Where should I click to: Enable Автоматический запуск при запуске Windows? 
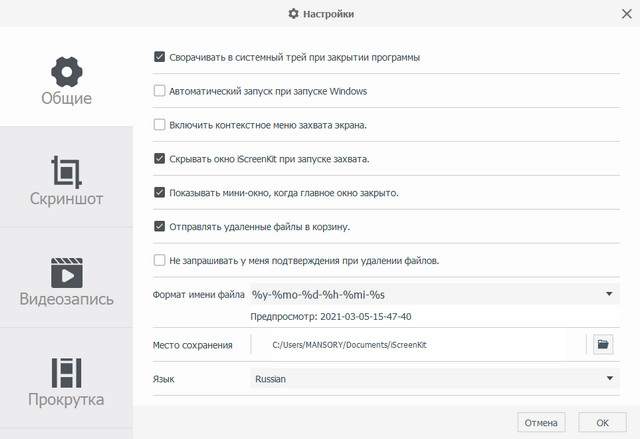[159, 91]
